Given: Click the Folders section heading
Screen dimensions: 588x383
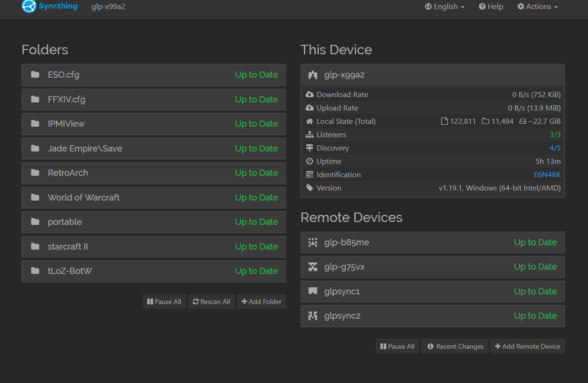Looking at the screenshot, I should pos(45,50).
